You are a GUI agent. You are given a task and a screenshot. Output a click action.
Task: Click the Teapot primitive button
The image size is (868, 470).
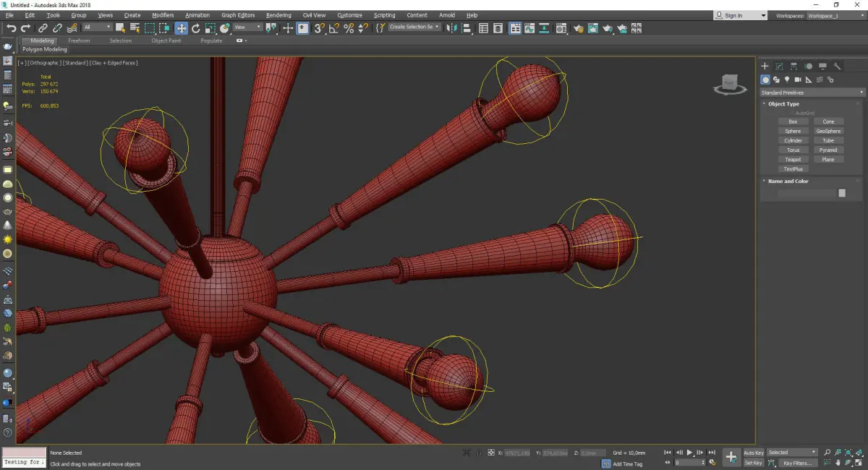(x=793, y=159)
